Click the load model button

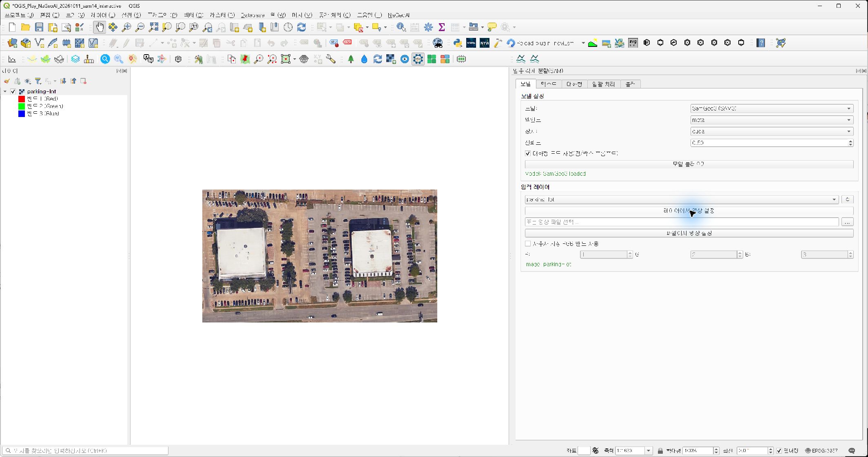pyautogui.click(x=689, y=164)
